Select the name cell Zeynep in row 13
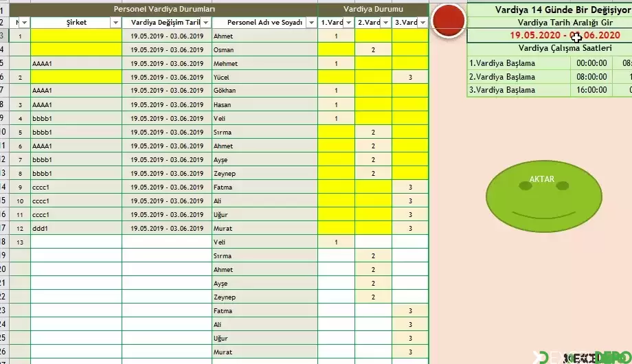This screenshot has height=364, width=632. point(264,174)
